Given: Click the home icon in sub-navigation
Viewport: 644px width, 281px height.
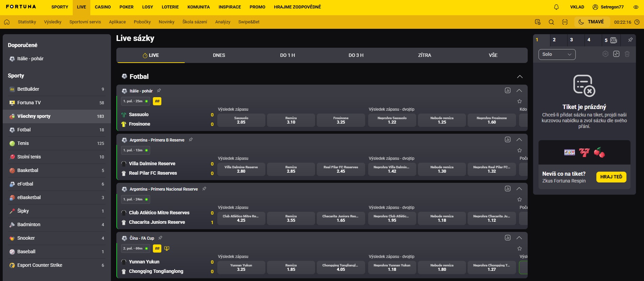Looking at the screenshot, I should 7,22.
